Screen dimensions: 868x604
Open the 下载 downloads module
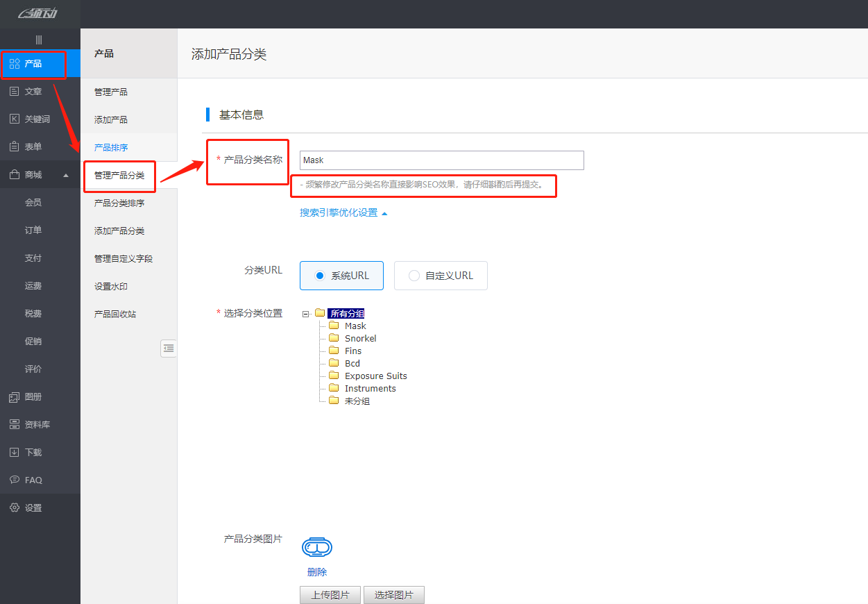pyautogui.click(x=33, y=452)
